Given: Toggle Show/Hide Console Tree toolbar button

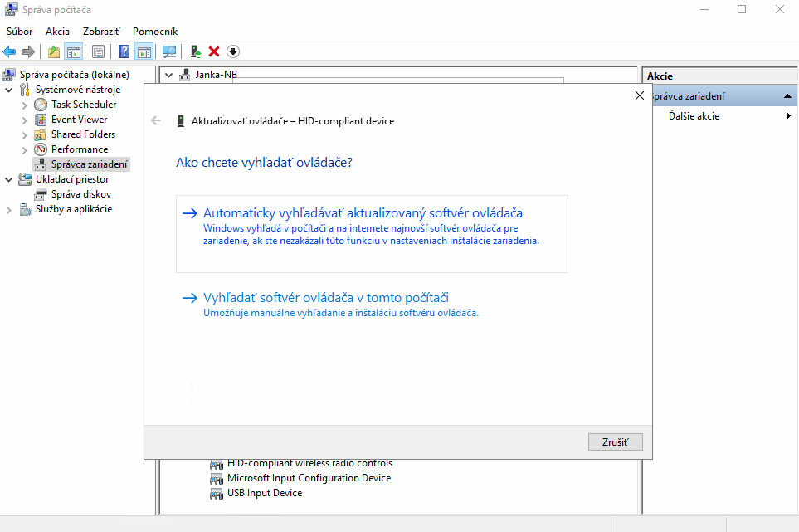Looking at the screenshot, I should tap(73, 51).
